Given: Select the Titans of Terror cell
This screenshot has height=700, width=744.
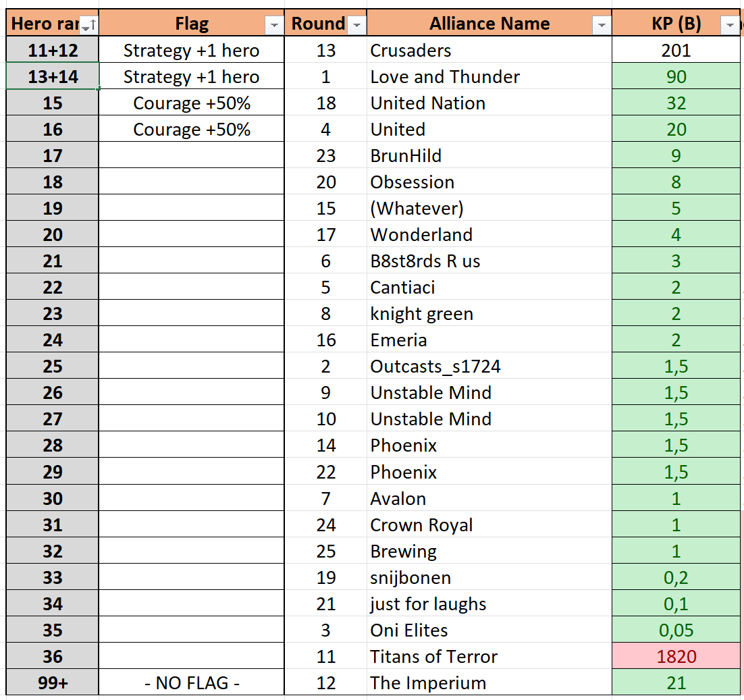Looking at the screenshot, I should pos(489,656).
